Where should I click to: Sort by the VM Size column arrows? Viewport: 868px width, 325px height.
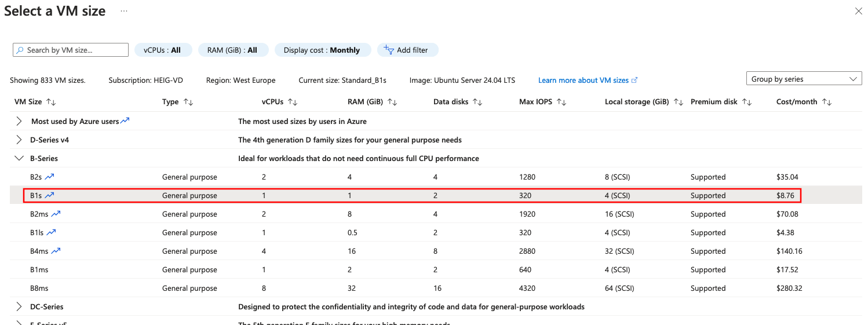51,102
